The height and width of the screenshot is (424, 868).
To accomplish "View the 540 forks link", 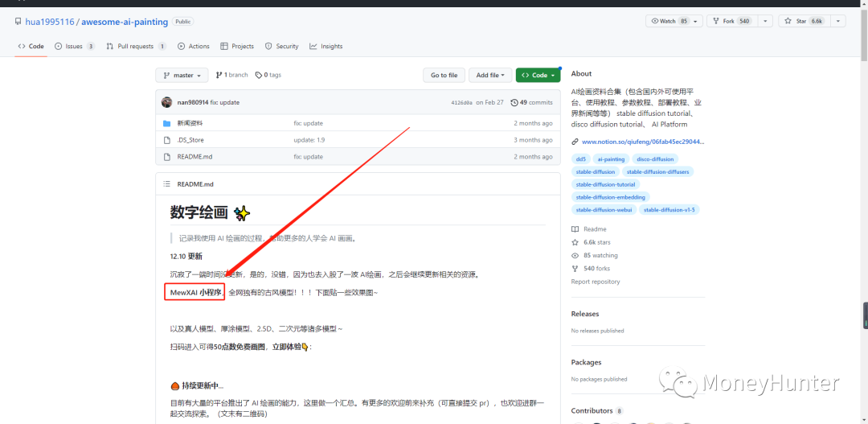I will (591, 269).
